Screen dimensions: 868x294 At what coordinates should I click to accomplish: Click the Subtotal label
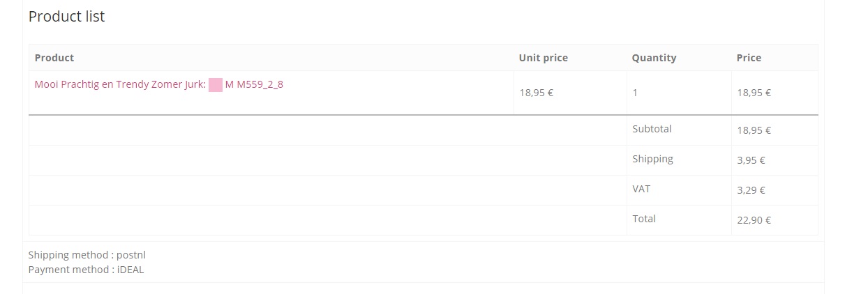(652, 129)
